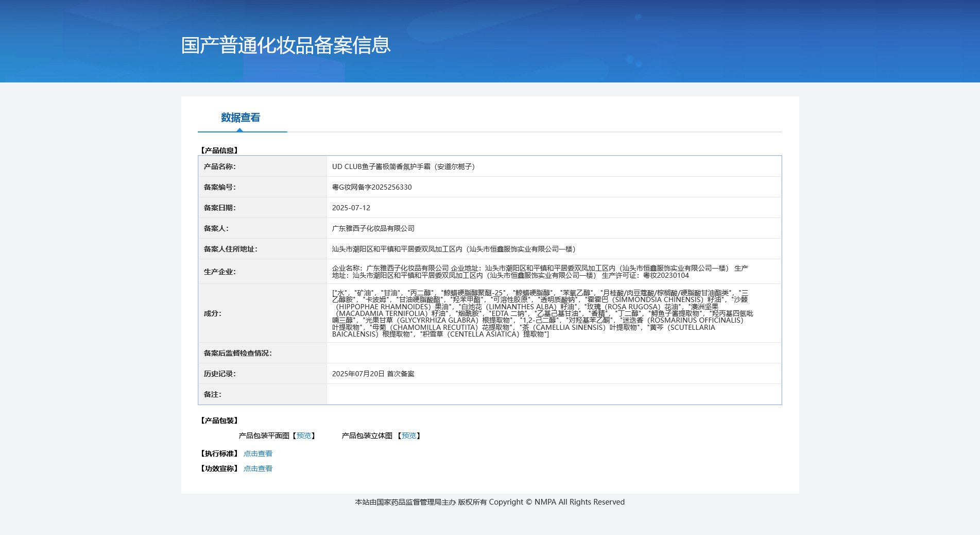The width and height of the screenshot is (980, 535).
Task: Click the registrant name 广东雅西子化妆品有限公司
Action: coord(373,228)
